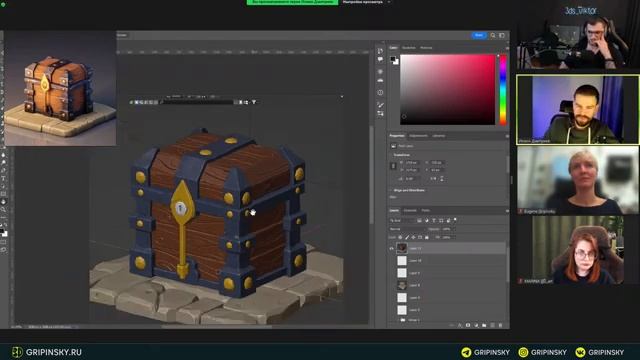Expand the Align and Distribute section
The height and width of the screenshot is (360, 640).
point(391,190)
